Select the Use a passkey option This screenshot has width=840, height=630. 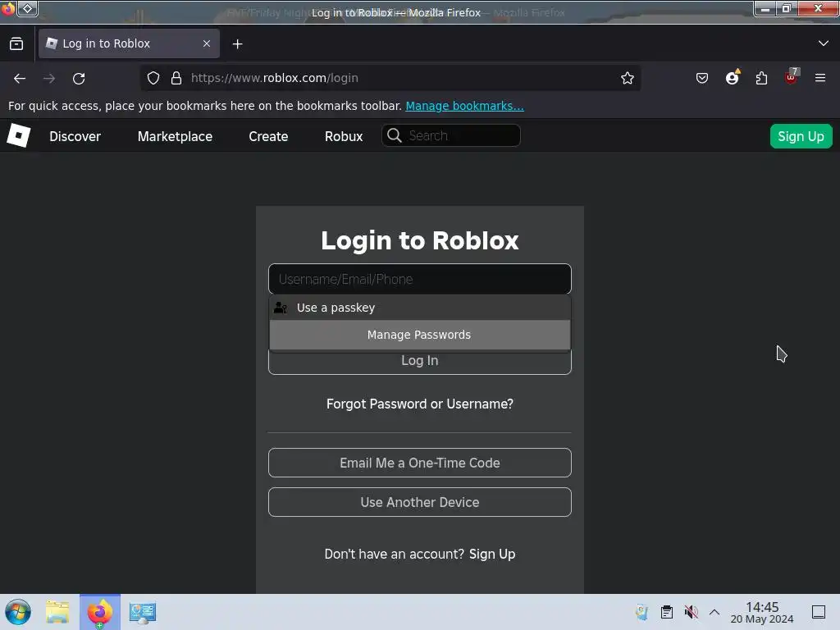pyautogui.click(x=420, y=308)
